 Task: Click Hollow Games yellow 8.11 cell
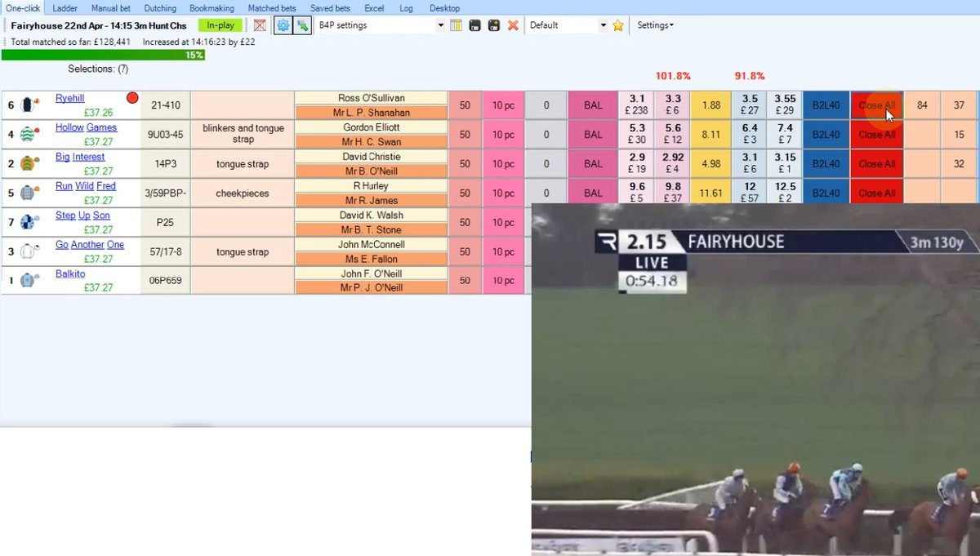click(x=710, y=135)
